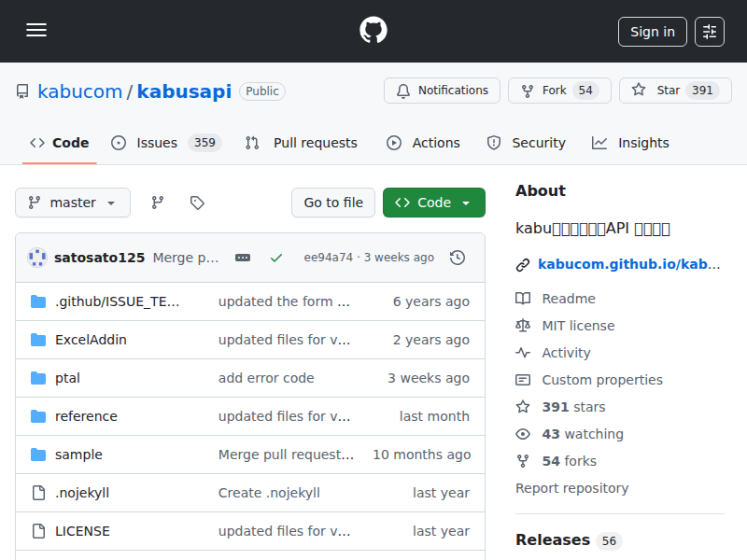Open the navigation hamburger menu

tap(36, 30)
